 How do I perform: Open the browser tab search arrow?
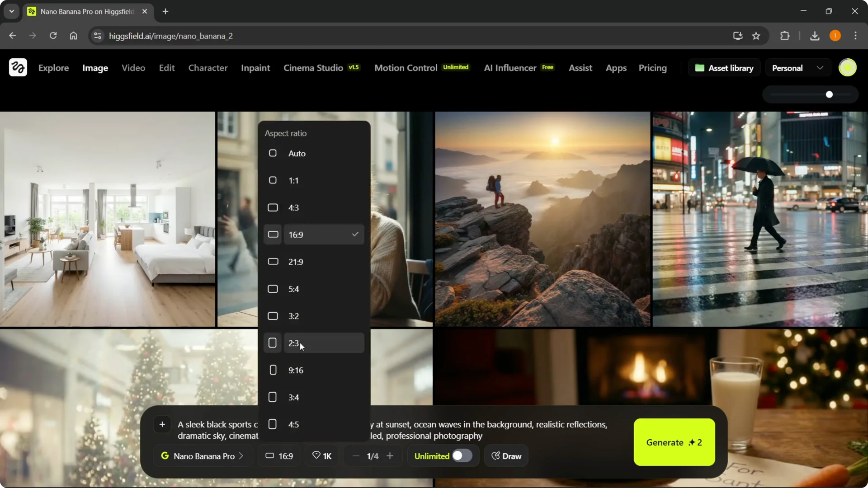click(11, 11)
